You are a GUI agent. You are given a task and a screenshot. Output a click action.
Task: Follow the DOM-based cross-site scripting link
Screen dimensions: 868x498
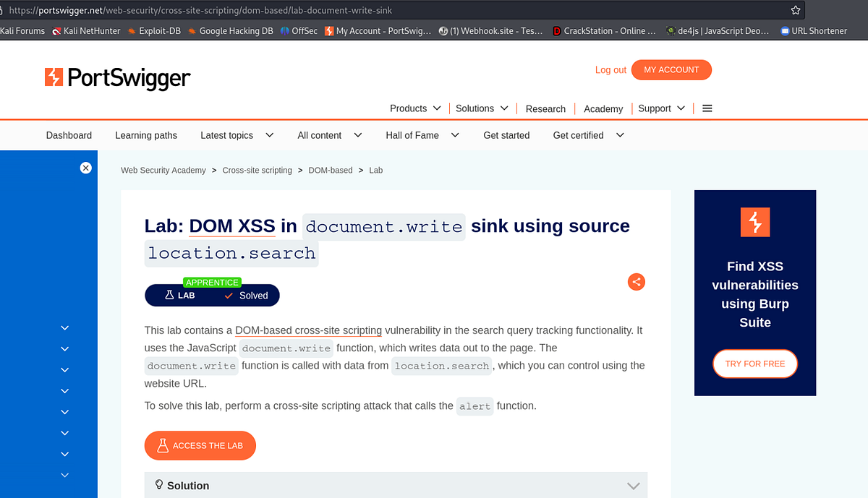pos(308,330)
